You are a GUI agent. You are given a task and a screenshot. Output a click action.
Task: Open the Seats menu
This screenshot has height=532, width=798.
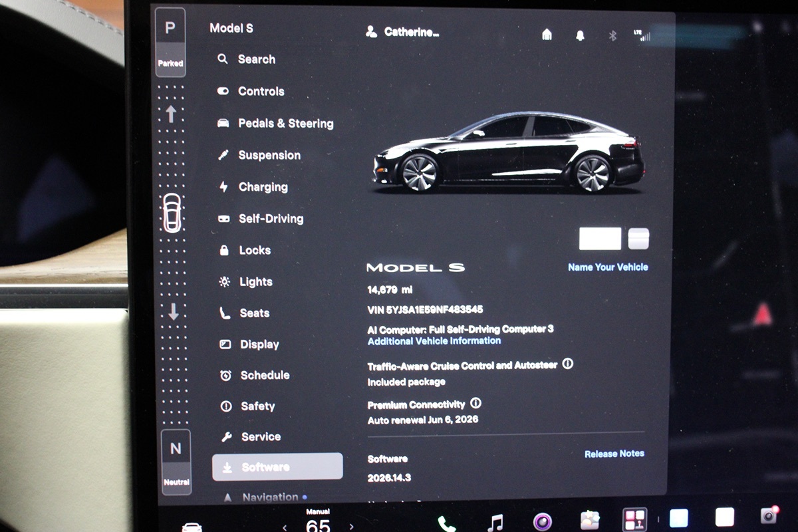tap(244, 313)
